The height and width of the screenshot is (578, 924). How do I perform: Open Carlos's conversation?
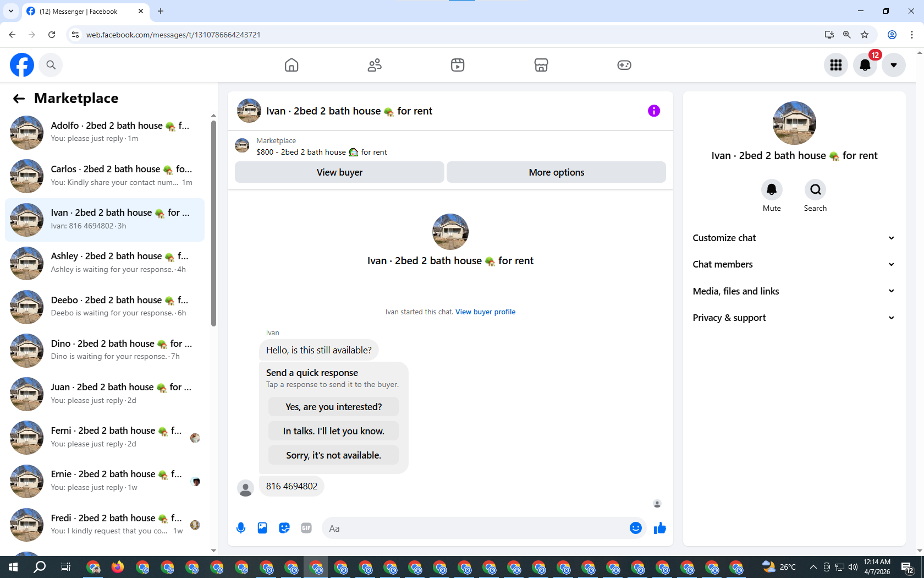105,176
